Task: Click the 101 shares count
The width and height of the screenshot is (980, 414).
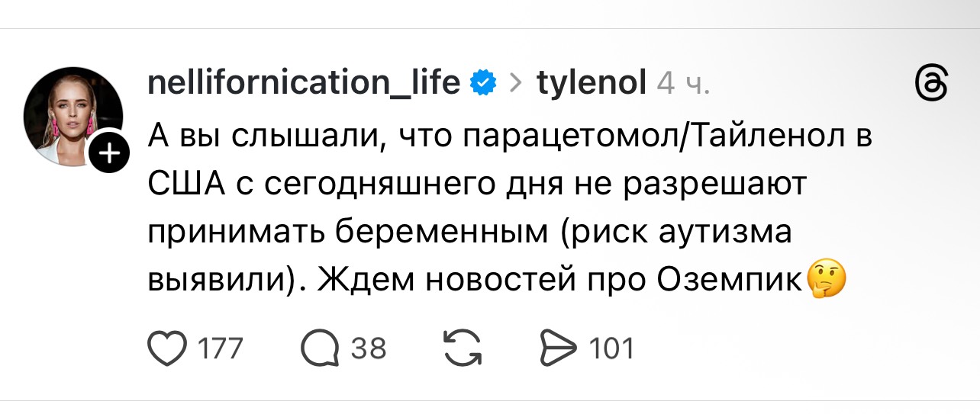Action: (612, 348)
